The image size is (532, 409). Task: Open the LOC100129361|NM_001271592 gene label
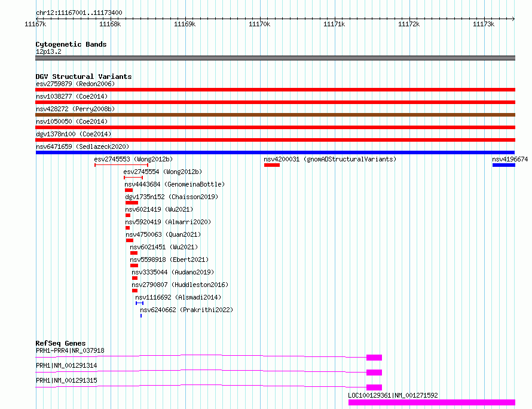393,395
